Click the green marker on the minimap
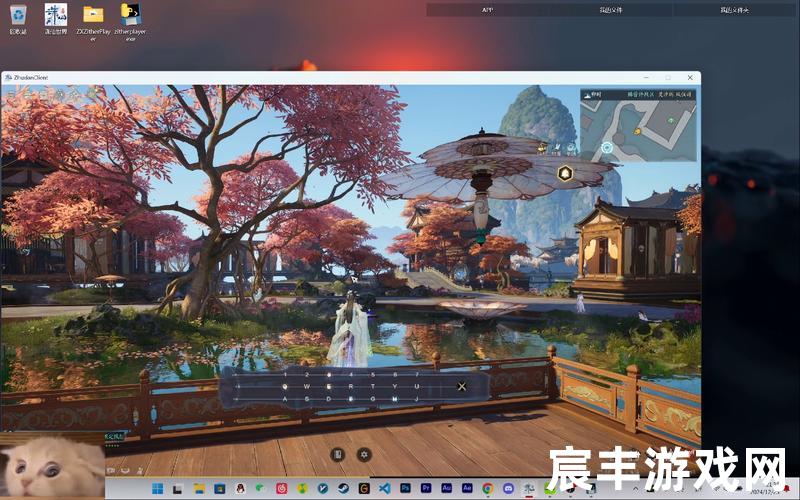800x500 pixels. [671, 120]
